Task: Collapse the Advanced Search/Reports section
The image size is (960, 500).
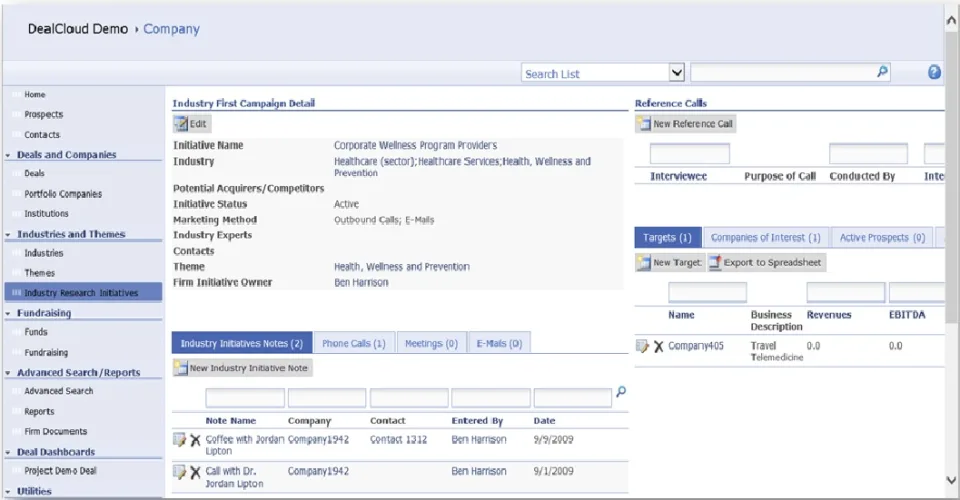Action: [8, 373]
